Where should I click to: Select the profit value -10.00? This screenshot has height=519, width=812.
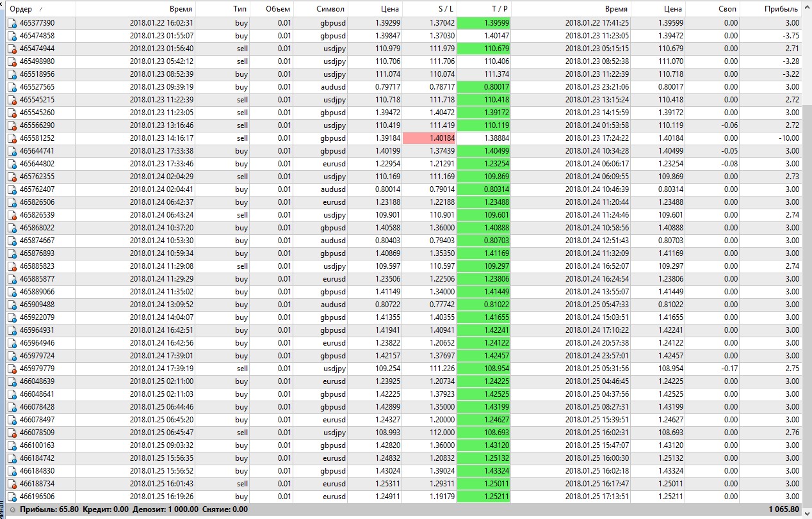tap(788, 138)
